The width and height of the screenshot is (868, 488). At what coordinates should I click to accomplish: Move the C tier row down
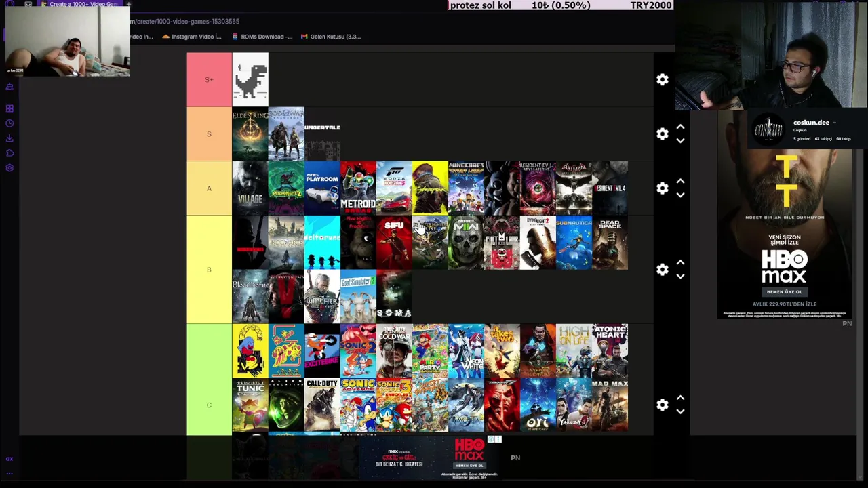(x=680, y=412)
